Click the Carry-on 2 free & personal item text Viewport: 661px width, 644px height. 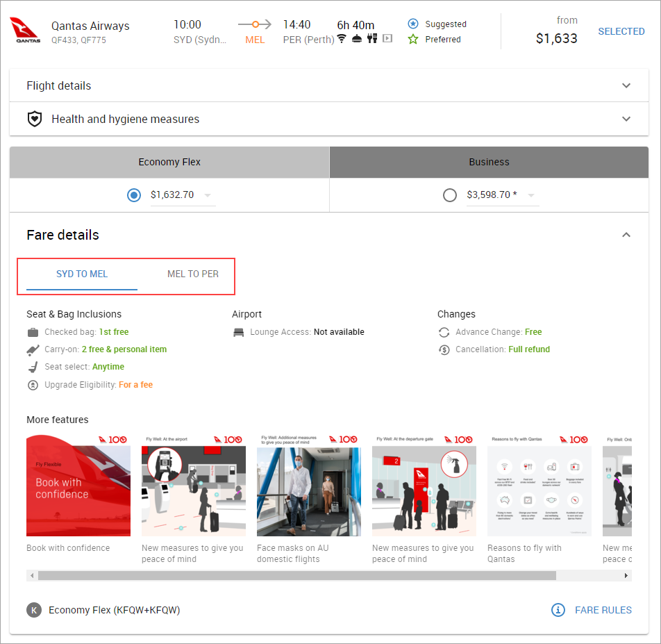pyautogui.click(x=106, y=349)
